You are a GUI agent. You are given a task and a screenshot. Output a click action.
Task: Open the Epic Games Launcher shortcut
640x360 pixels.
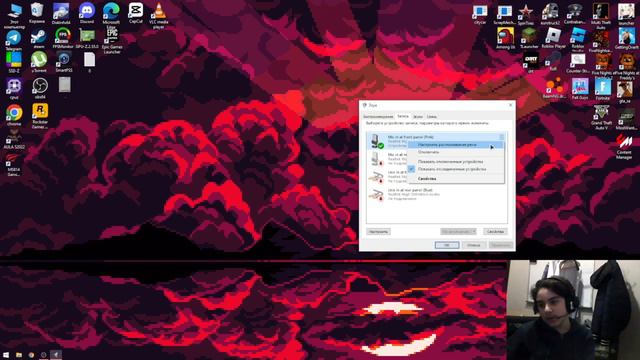pos(112,41)
